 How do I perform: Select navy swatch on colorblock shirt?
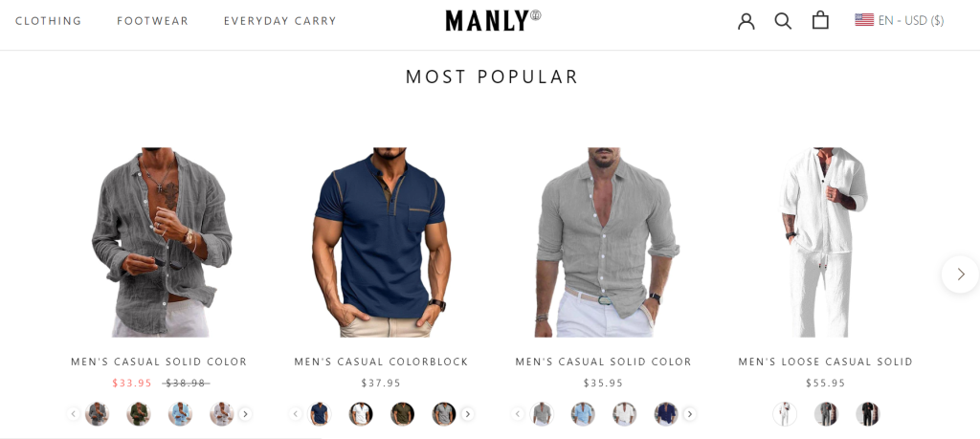(x=320, y=414)
